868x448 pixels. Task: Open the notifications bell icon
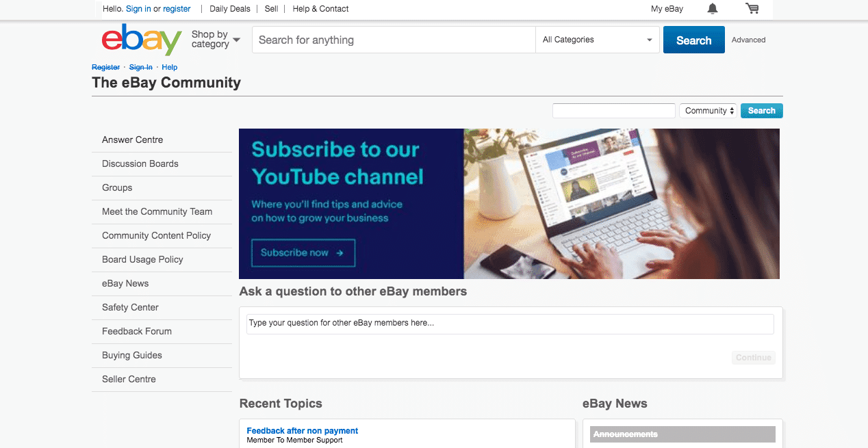pyautogui.click(x=713, y=9)
